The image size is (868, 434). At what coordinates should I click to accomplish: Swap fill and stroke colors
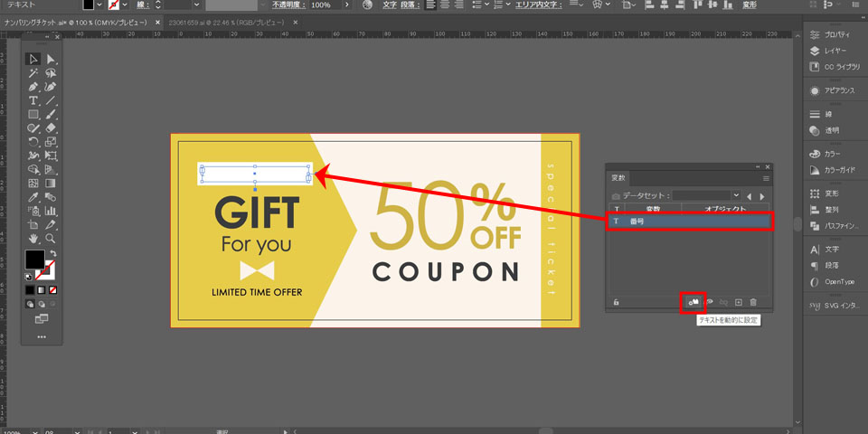tap(53, 253)
